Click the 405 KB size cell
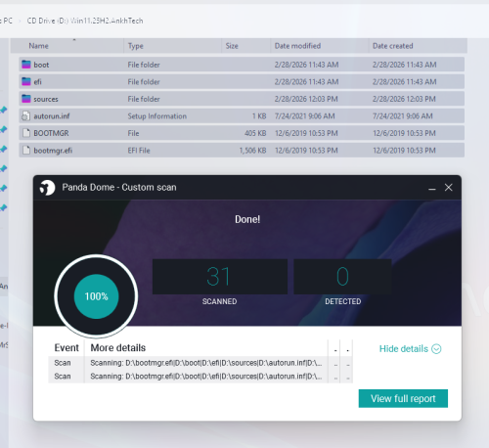 click(255, 133)
